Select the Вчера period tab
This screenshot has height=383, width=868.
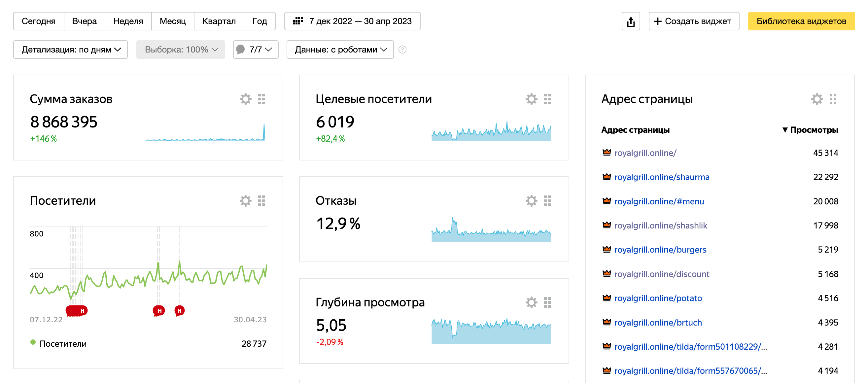[x=84, y=21]
